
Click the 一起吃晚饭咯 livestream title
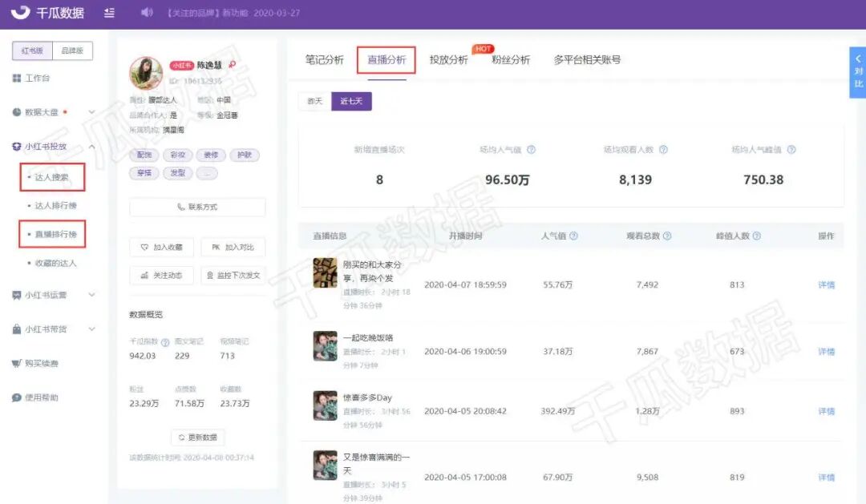(x=368, y=338)
